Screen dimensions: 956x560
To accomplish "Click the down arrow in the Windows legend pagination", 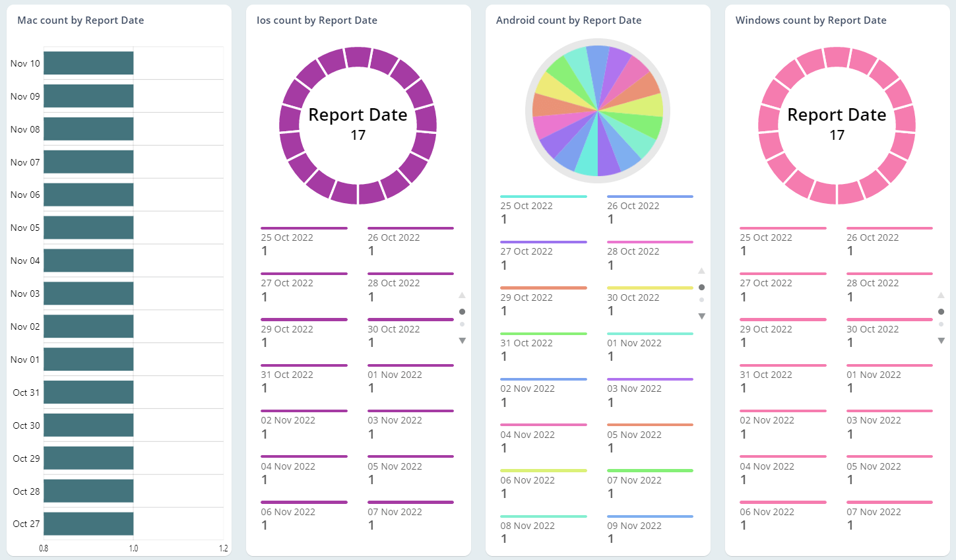I will click(x=941, y=340).
